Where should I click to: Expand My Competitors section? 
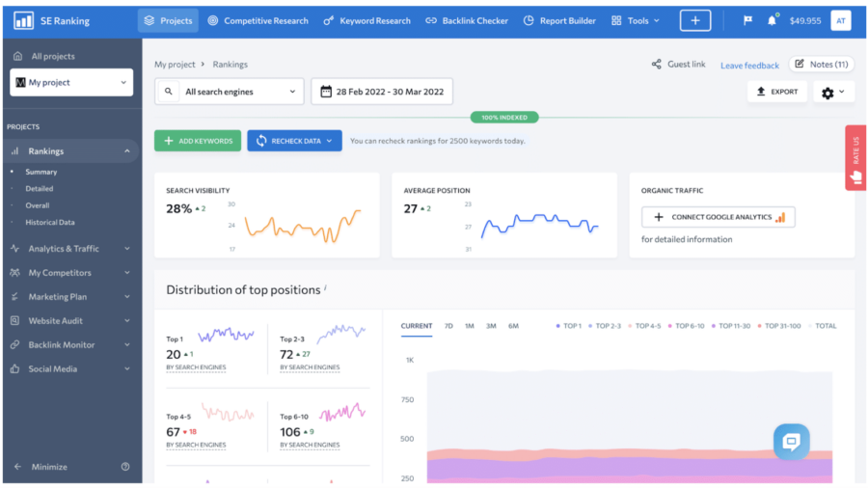[127, 273]
